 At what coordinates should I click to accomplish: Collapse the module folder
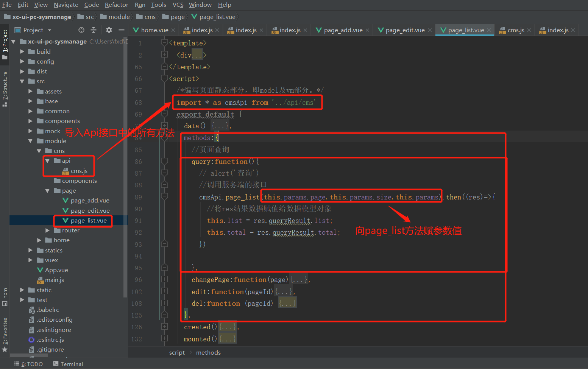30,141
